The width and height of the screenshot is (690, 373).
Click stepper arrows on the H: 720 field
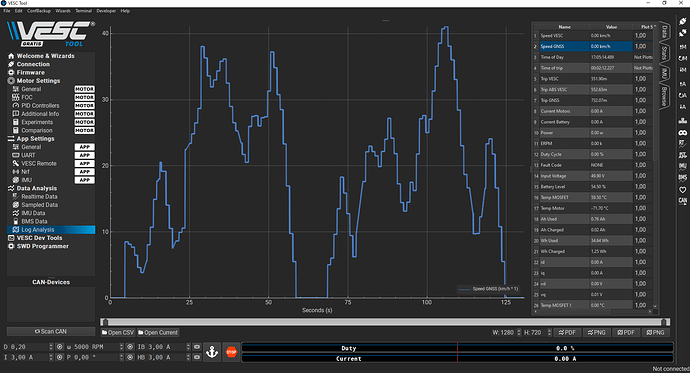click(x=549, y=333)
